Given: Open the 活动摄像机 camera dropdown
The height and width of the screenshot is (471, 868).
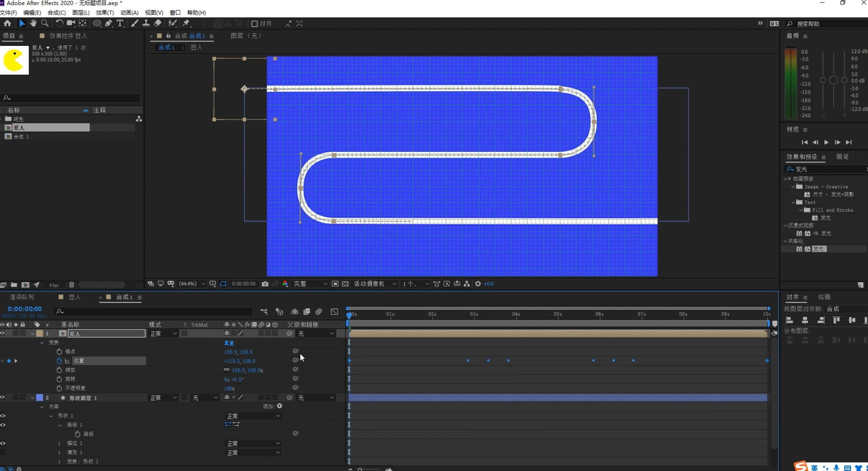Looking at the screenshot, I should coord(375,284).
